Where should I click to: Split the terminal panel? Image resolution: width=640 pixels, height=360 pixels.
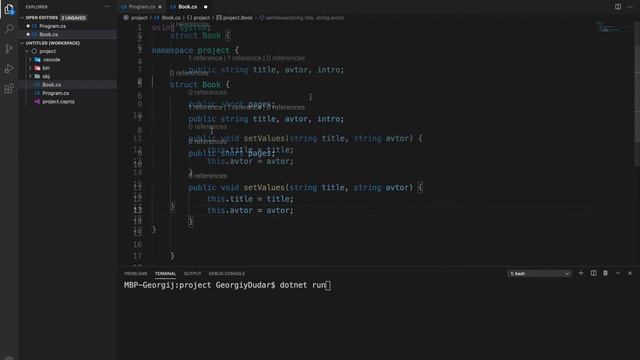[x=593, y=273]
